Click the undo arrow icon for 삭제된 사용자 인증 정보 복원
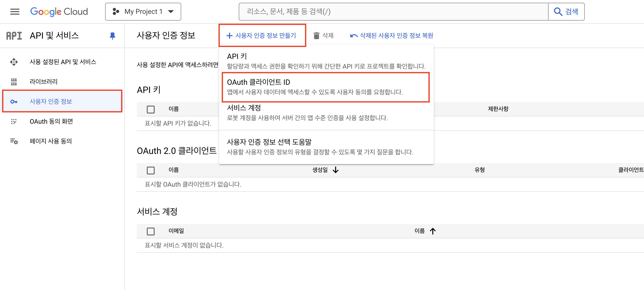The height and width of the screenshot is (290, 644). (353, 36)
